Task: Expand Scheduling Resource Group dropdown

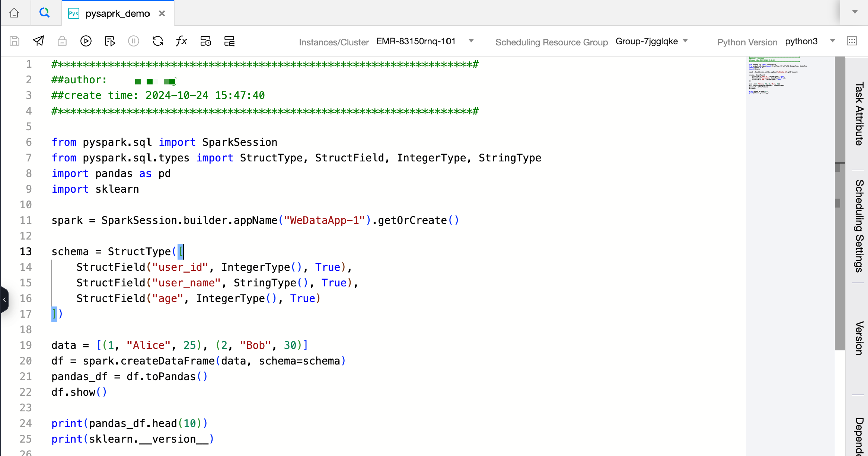Action: pyautogui.click(x=685, y=41)
